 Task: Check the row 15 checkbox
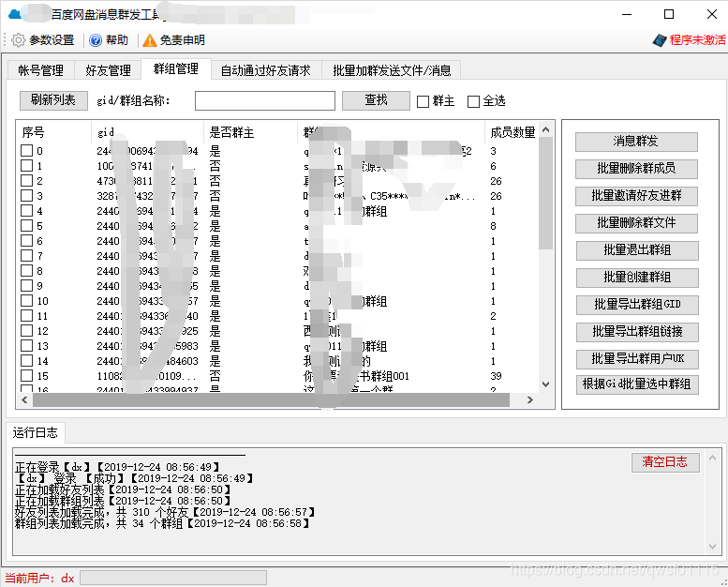coord(27,375)
